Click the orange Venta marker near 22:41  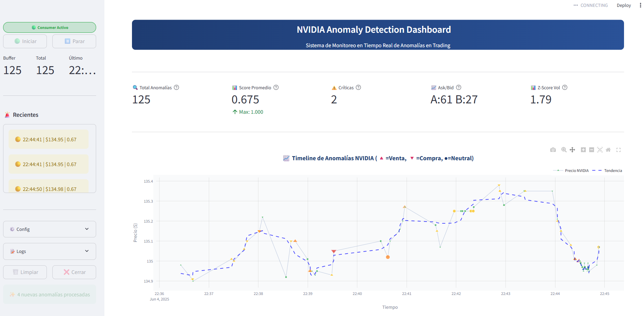click(x=405, y=207)
